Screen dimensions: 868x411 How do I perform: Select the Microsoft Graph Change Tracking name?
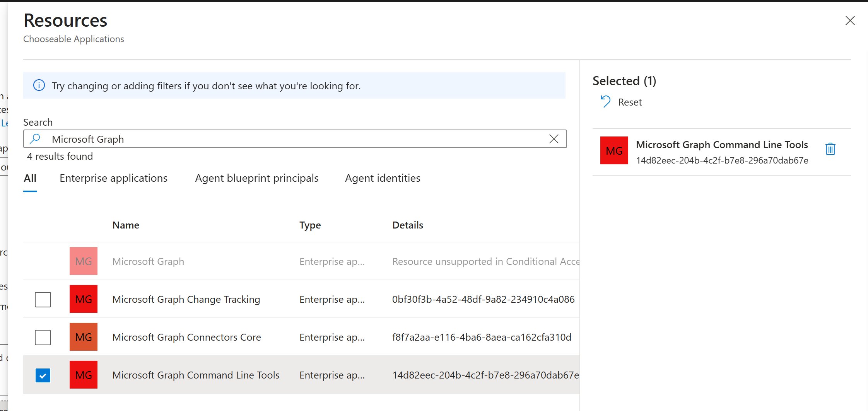[186, 299]
